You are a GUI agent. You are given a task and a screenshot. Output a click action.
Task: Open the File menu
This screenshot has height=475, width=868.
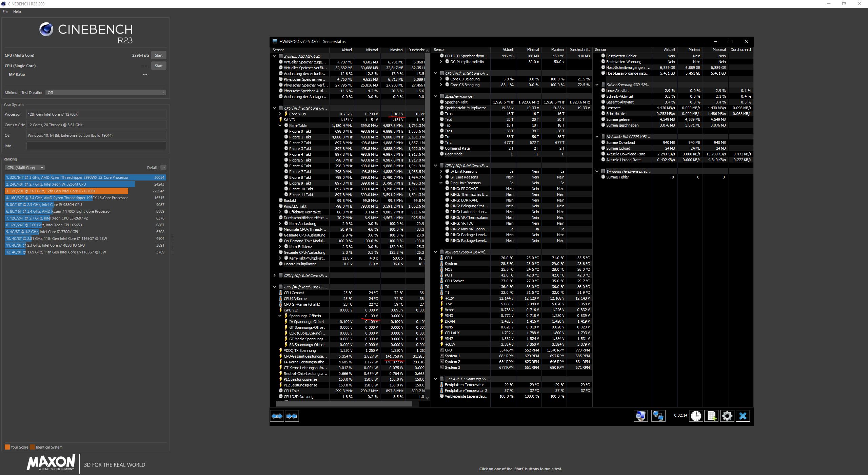[5, 12]
